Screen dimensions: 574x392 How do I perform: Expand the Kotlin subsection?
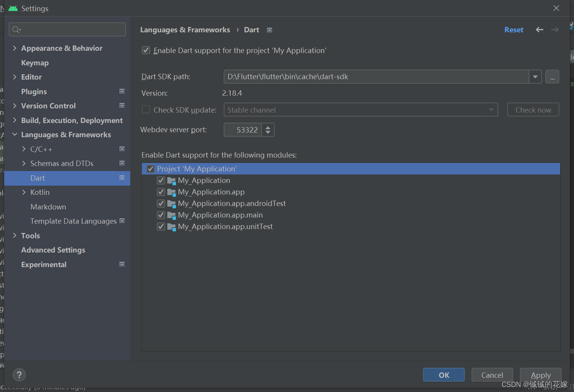coord(24,192)
